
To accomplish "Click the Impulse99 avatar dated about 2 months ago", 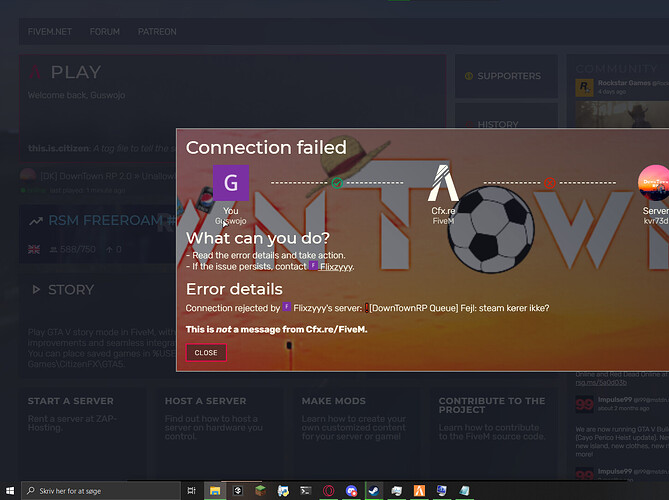I will [584, 404].
